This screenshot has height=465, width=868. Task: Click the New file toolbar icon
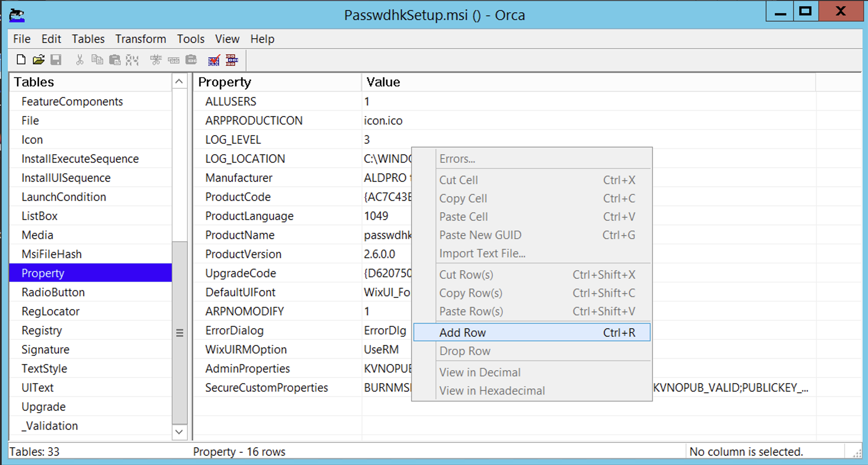pos(21,60)
